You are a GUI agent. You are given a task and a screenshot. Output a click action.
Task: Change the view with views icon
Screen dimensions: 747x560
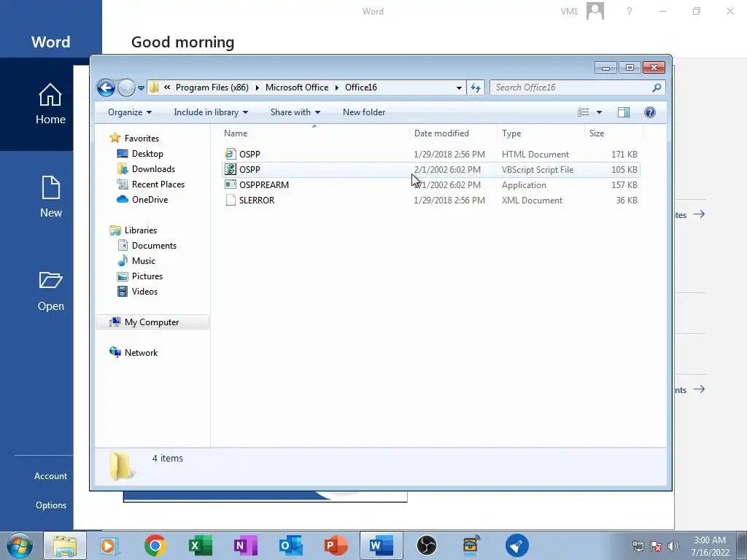click(x=583, y=112)
